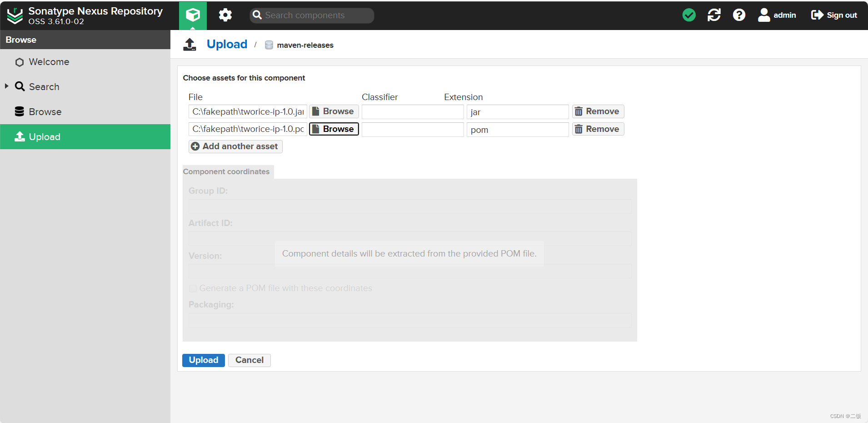Click the maven-releases breadcrumb
The image size is (868, 423).
(305, 45)
